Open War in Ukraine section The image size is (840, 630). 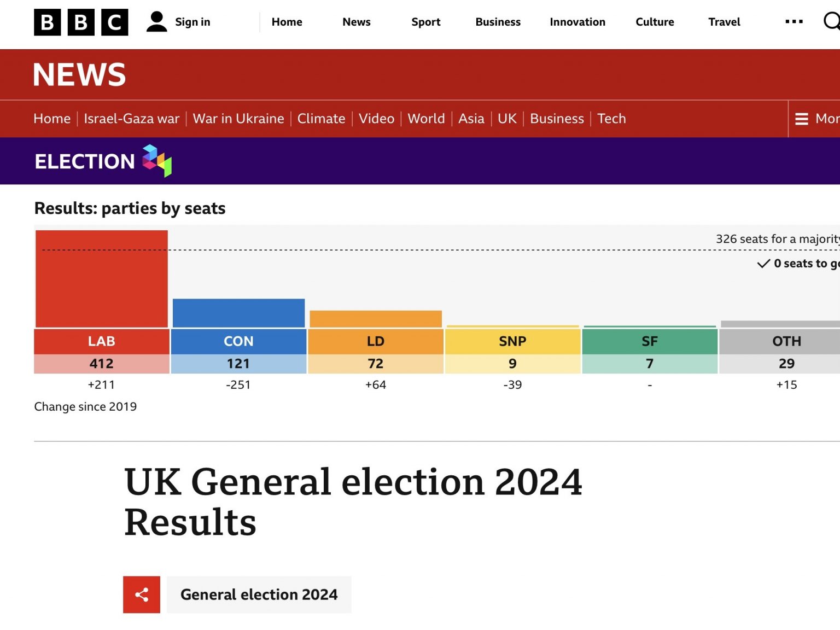tap(238, 119)
